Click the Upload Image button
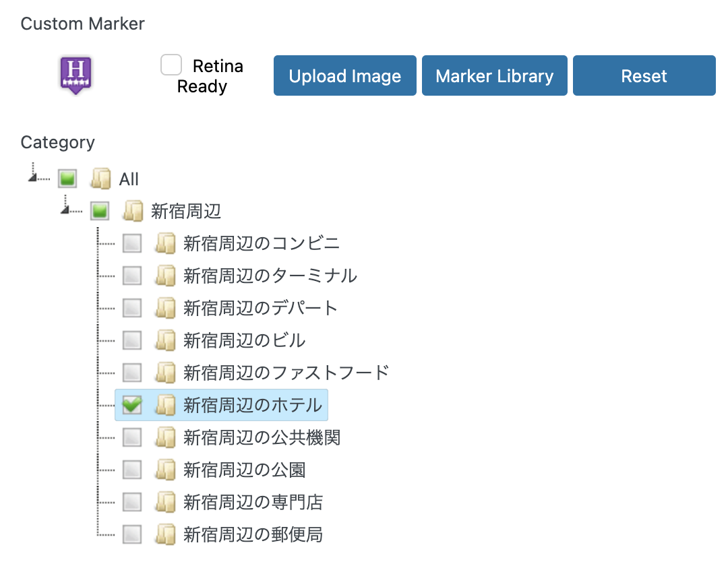 (x=345, y=75)
